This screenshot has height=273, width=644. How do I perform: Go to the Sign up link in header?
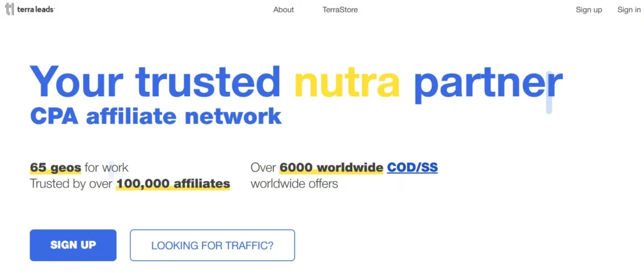pyautogui.click(x=589, y=10)
